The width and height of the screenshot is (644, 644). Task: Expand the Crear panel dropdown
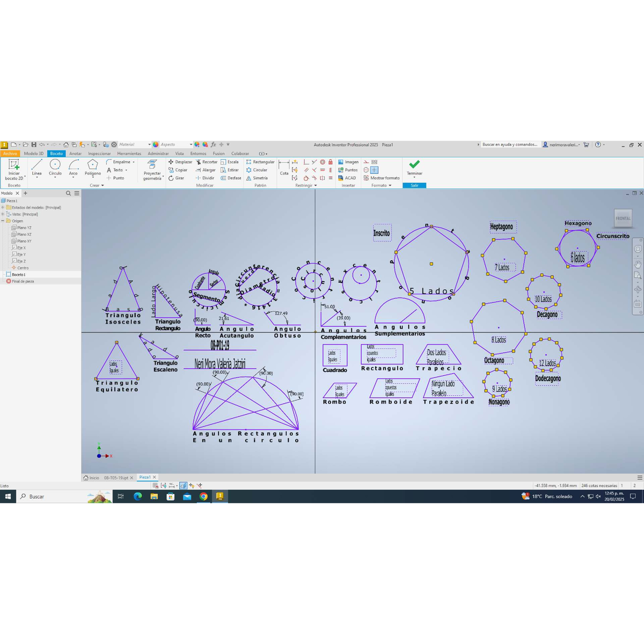pyautogui.click(x=97, y=186)
